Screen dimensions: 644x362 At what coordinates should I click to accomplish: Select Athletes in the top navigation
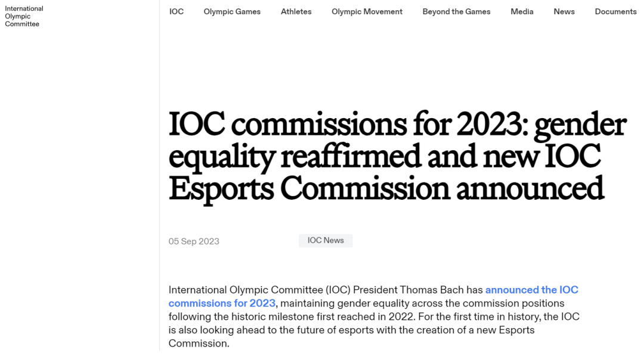point(296,11)
